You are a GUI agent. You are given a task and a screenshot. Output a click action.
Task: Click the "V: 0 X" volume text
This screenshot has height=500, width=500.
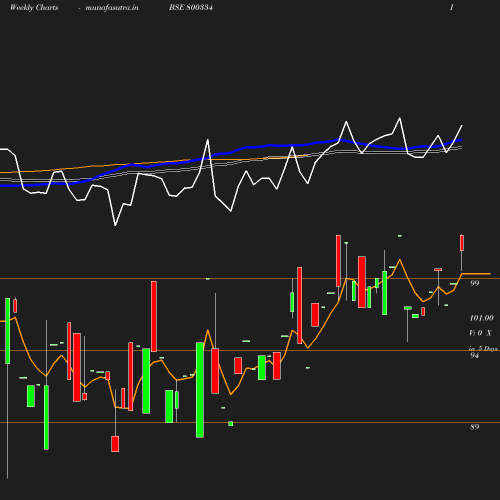click(480, 333)
